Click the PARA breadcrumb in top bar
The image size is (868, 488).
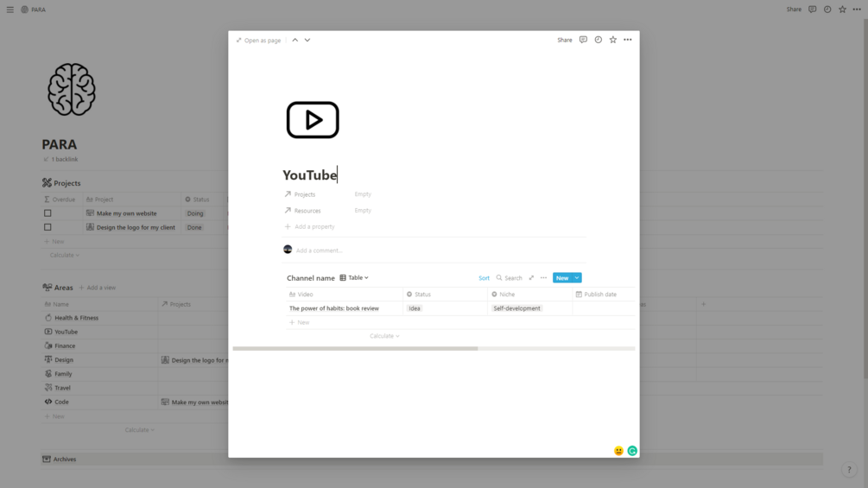coord(33,10)
